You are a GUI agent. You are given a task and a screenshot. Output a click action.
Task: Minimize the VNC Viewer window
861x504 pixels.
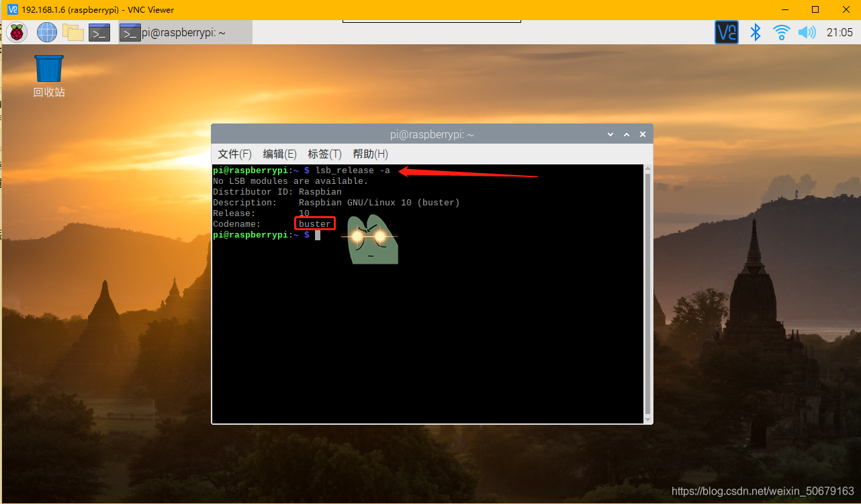coord(784,9)
